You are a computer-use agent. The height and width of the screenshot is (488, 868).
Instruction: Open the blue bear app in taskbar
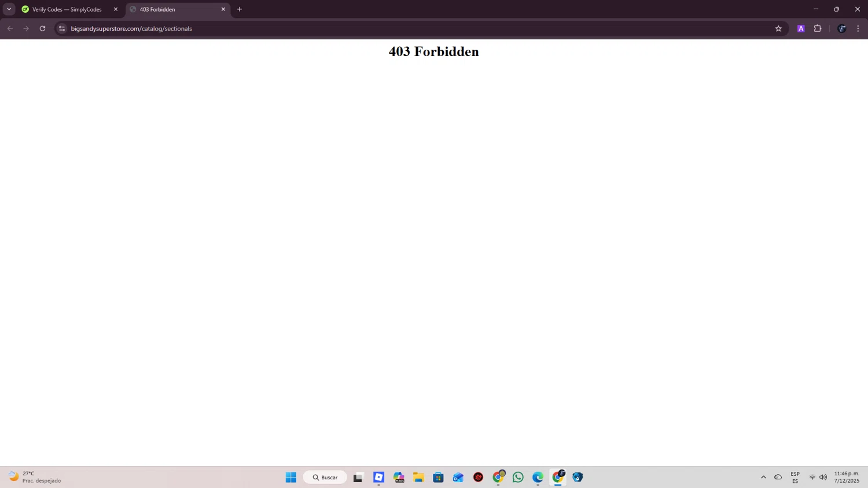[578, 477]
